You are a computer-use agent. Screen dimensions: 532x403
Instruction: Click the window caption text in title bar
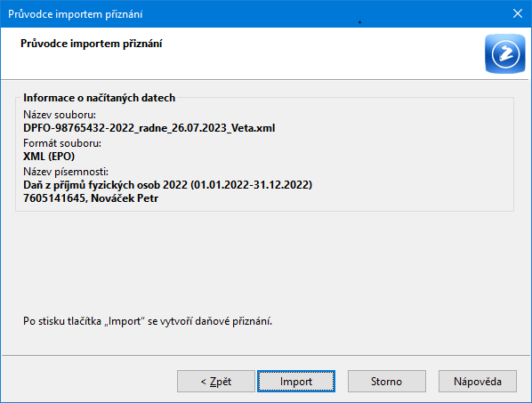75,14
